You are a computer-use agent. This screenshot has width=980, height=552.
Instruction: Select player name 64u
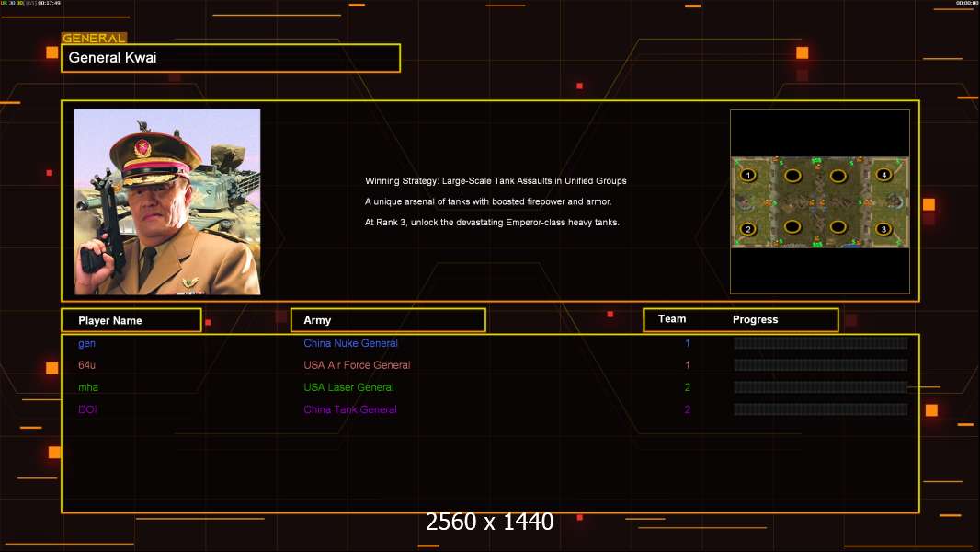point(86,365)
